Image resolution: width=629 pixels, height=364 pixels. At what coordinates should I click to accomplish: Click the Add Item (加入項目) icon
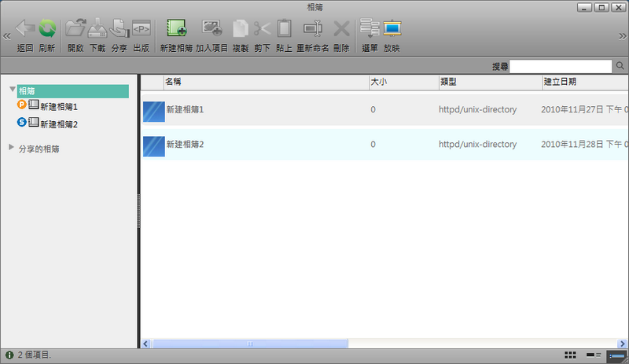212,30
